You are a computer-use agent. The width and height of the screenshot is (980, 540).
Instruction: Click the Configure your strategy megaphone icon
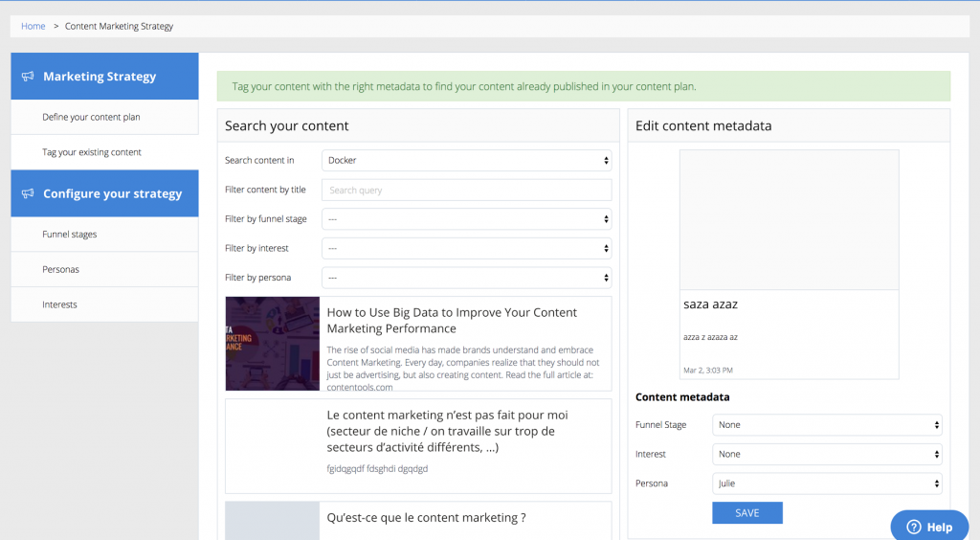tap(28, 193)
